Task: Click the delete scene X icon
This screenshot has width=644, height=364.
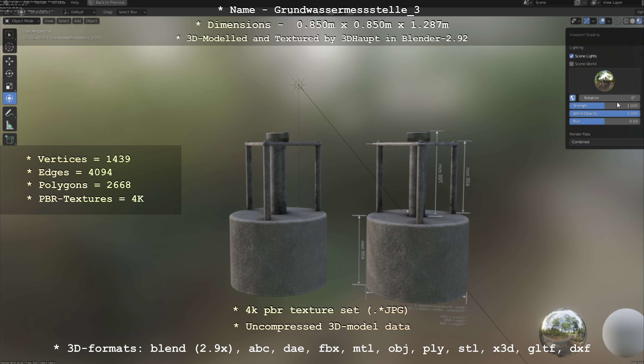Action: click(584, 2)
